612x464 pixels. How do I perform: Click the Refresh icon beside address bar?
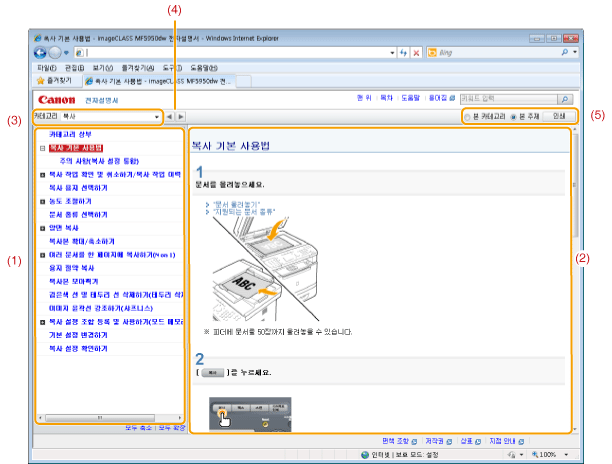[x=402, y=51]
